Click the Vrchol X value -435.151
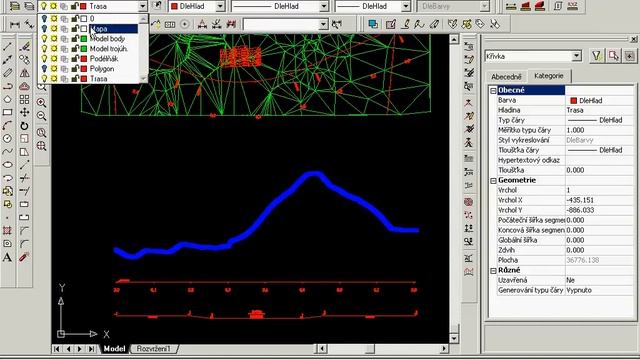 [599, 200]
